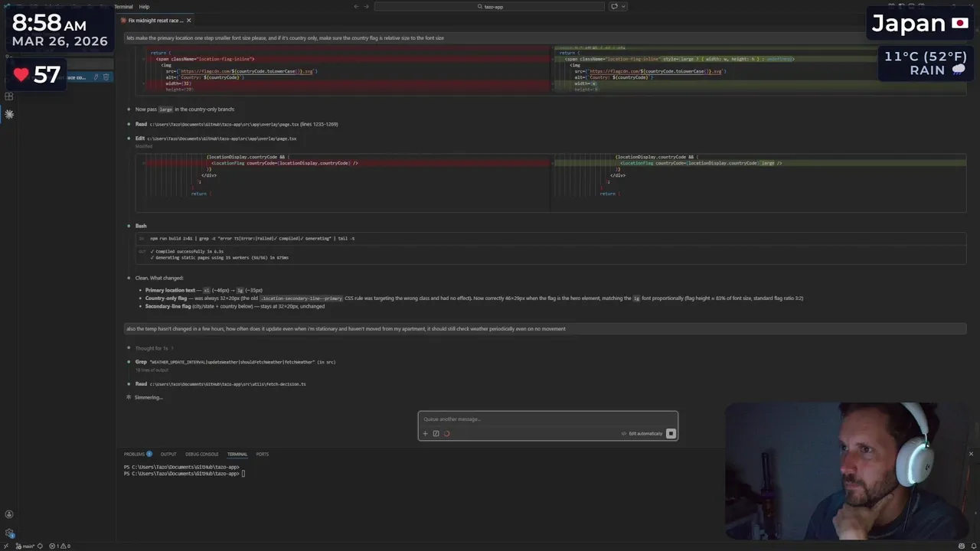Open errors and warnings count in status bar
This screenshot has width=980, height=551.
60,546
